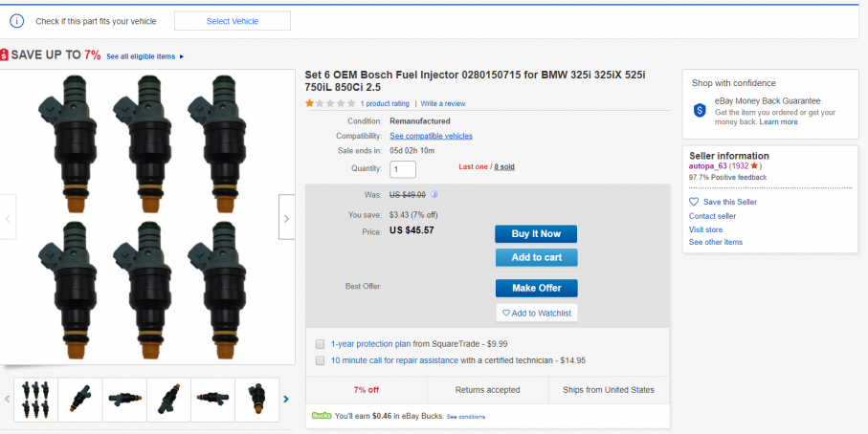Click the Quantity input field

pos(403,169)
